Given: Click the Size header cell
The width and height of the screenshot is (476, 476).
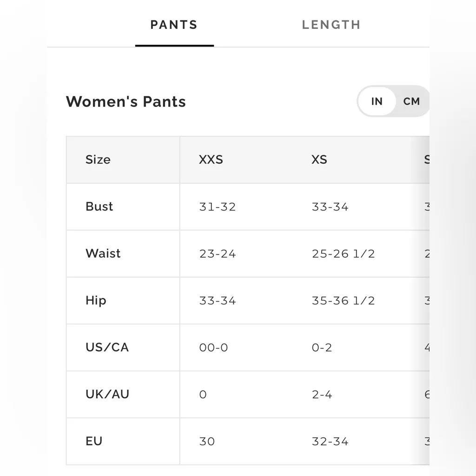Looking at the screenshot, I should tap(98, 159).
